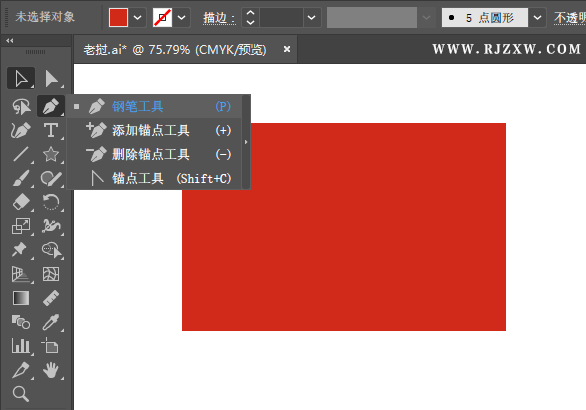The height and width of the screenshot is (410, 586).
Task: Select the Column Graph tool
Action: click(21, 346)
